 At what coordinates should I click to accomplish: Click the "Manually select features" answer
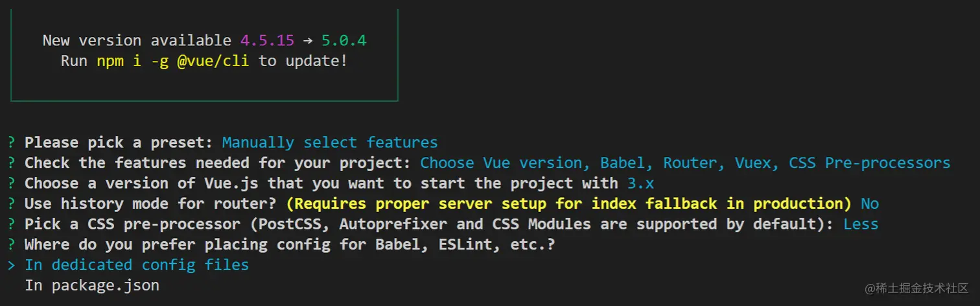(330, 143)
